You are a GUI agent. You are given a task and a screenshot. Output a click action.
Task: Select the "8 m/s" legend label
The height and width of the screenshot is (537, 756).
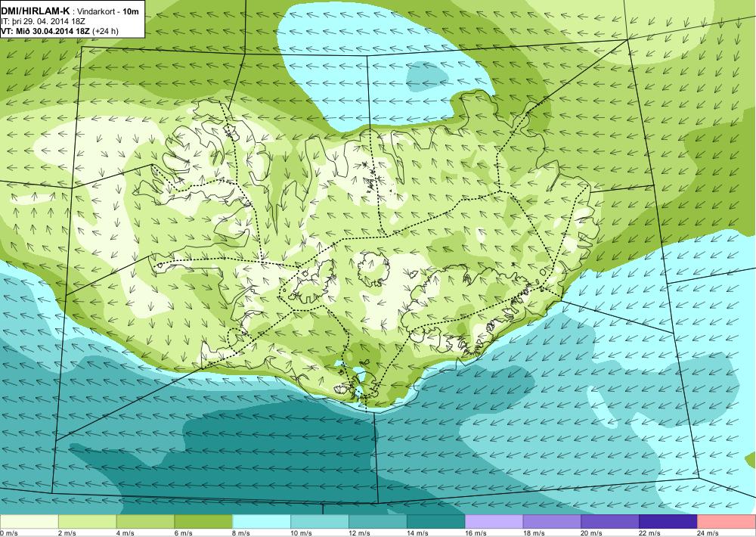tap(242, 533)
